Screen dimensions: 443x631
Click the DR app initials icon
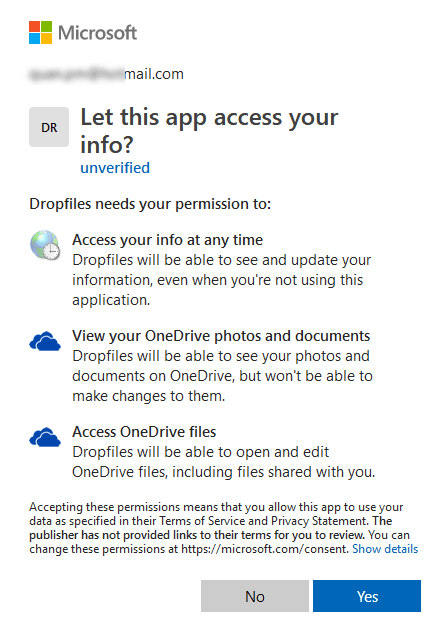[49, 127]
